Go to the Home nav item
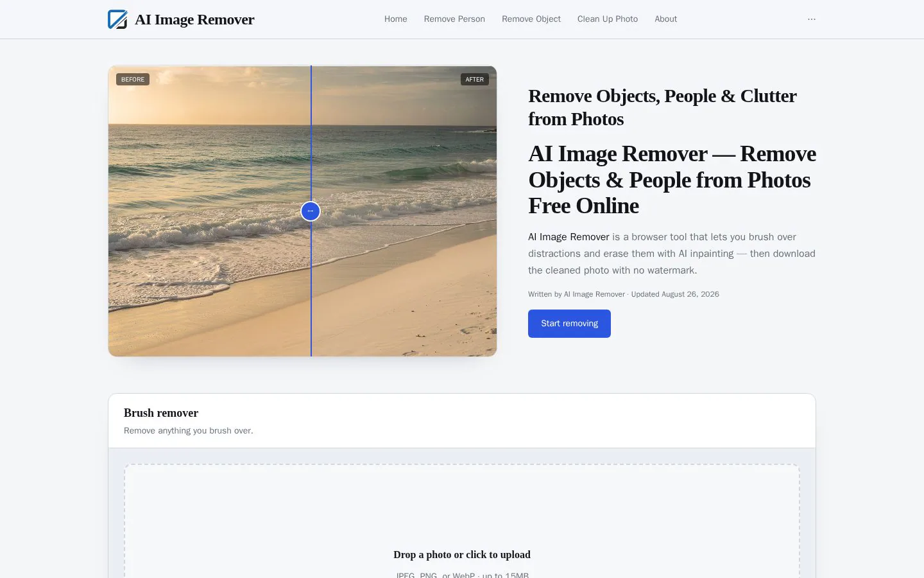This screenshot has height=578, width=924. tap(396, 19)
